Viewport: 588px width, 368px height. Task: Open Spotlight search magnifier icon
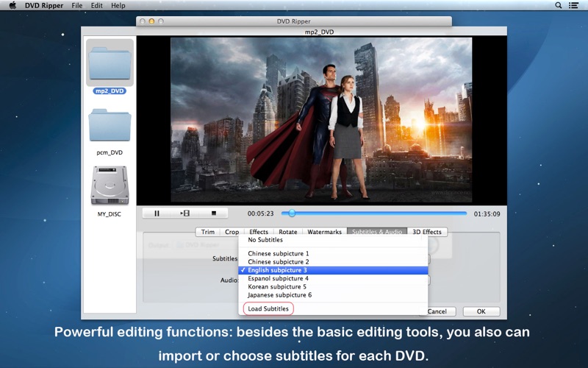[x=559, y=5]
